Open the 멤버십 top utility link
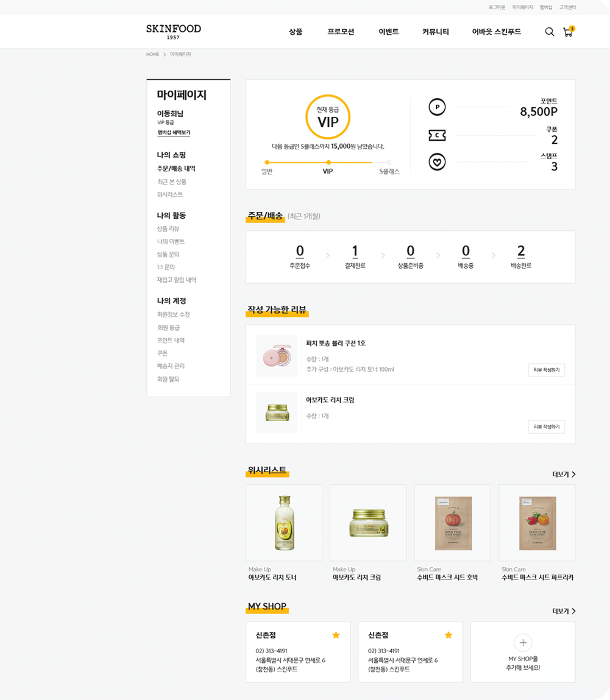Viewport: 610px width, 700px height. [x=546, y=7]
